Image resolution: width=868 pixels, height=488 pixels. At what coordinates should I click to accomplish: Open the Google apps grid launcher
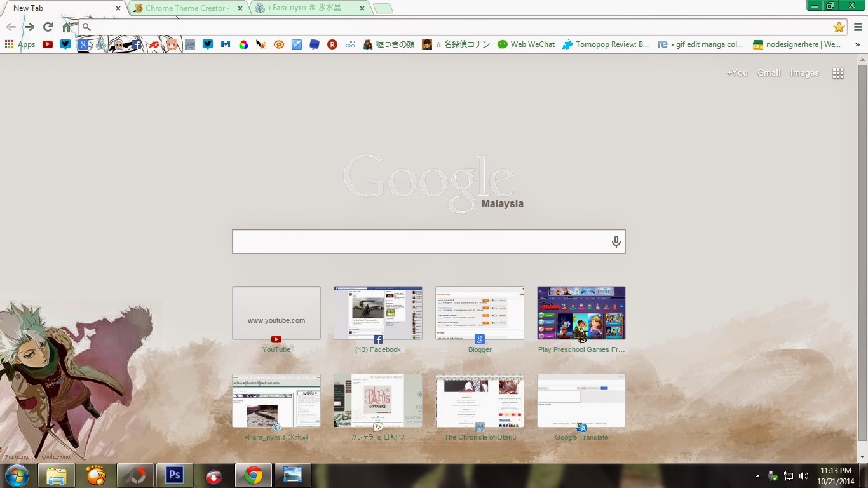(838, 73)
